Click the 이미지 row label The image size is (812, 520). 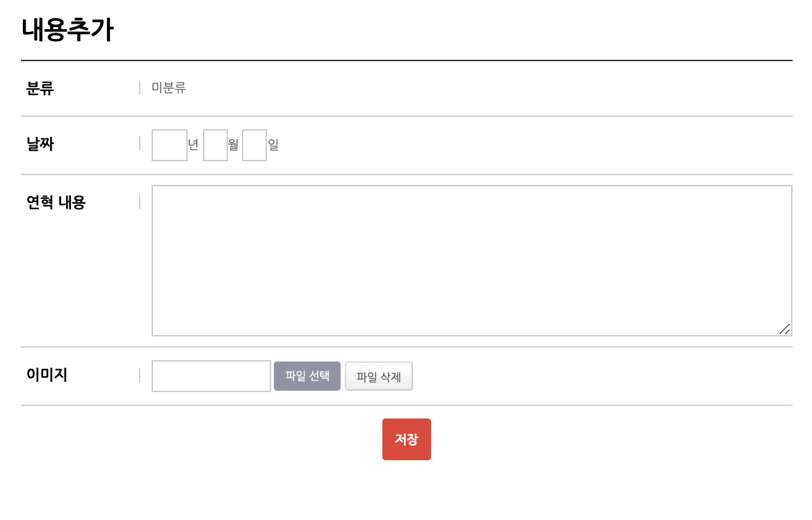point(47,375)
